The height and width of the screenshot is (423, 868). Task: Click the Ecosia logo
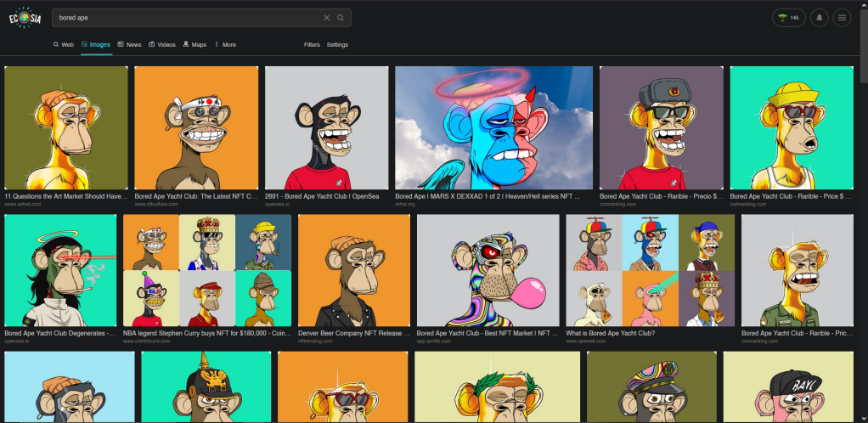coord(25,19)
